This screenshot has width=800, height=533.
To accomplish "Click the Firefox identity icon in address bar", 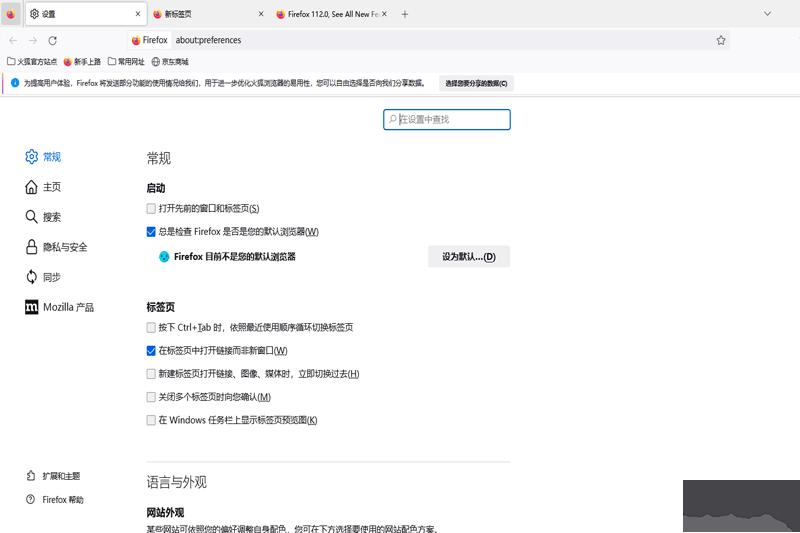I will click(x=149, y=40).
